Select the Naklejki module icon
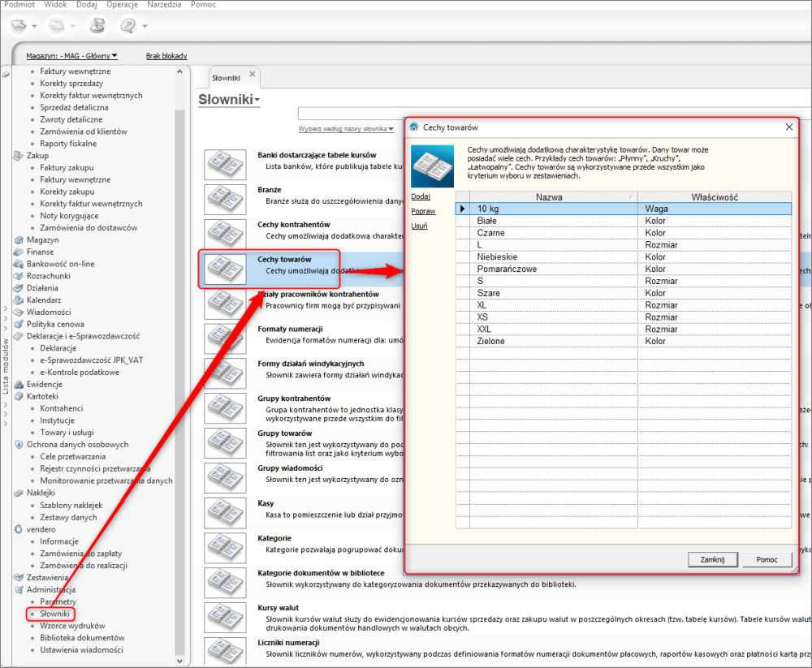 click(x=19, y=493)
